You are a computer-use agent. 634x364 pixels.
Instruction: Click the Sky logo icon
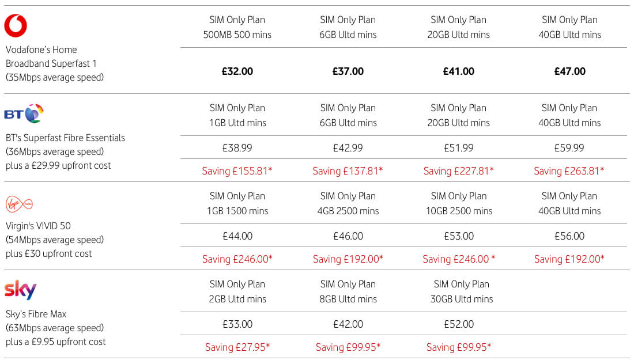tap(20, 290)
